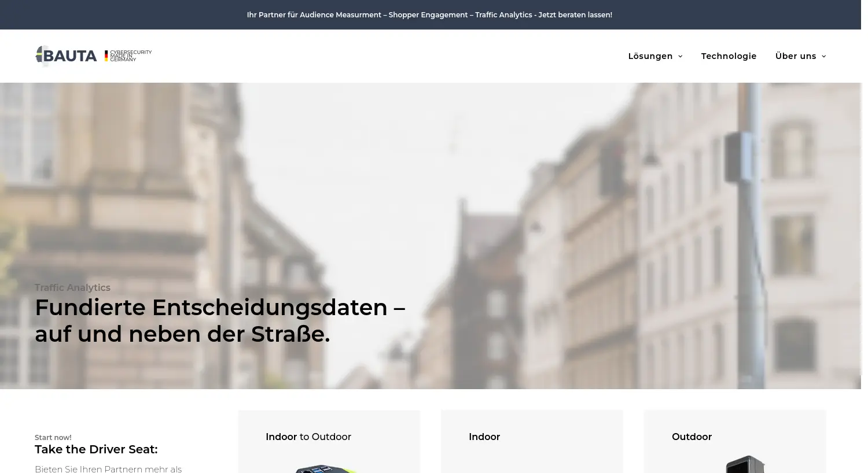
Task: Click the Outdoor device product image
Action: click(x=745, y=465)
